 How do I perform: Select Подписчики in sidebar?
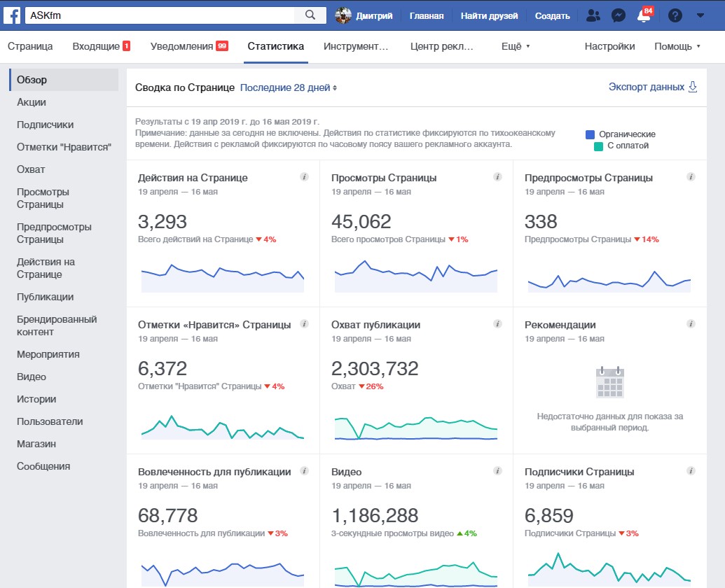click(46, 125)
